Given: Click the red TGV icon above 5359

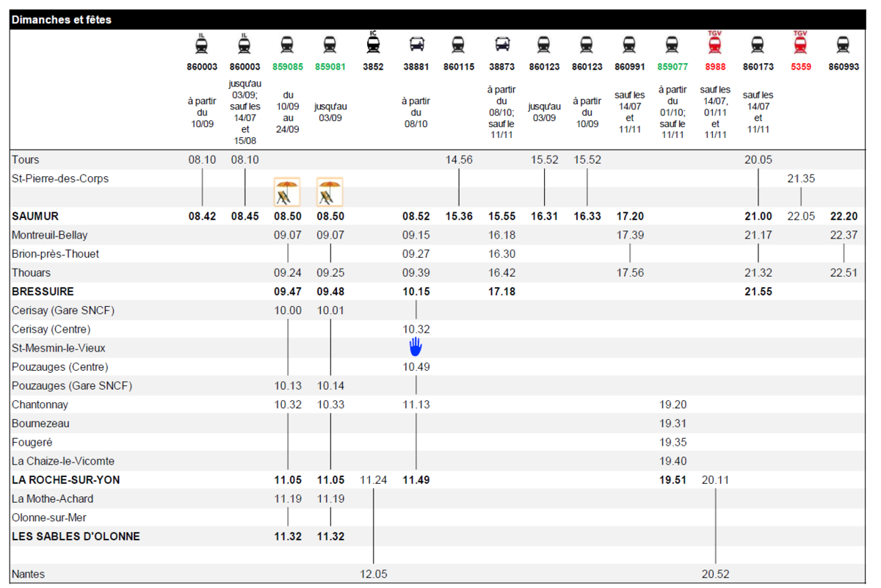Looking at the screenshot, I should tap(800, 43).
